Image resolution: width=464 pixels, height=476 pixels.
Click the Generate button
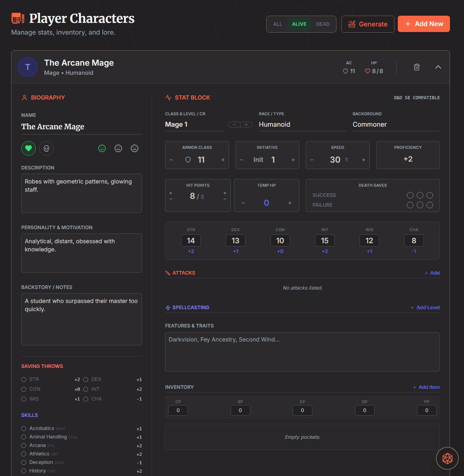(368, 24)
